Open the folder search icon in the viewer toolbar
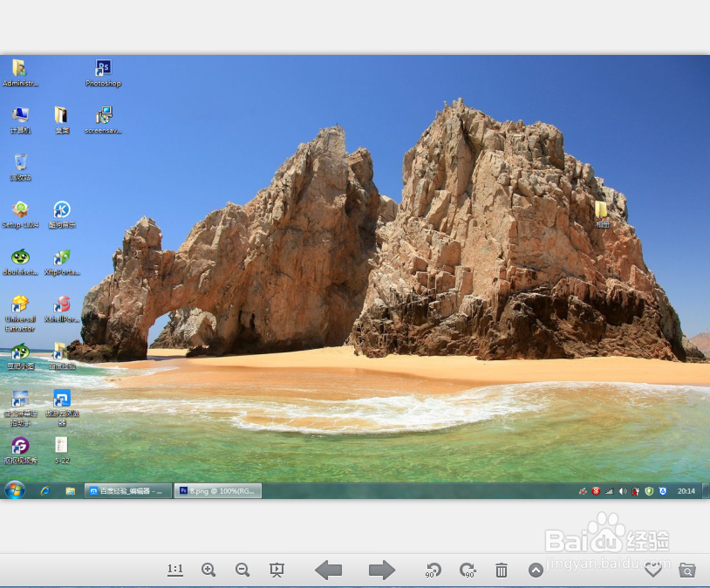The height and width of the screenshot is (588, 710). coord(687,570)
